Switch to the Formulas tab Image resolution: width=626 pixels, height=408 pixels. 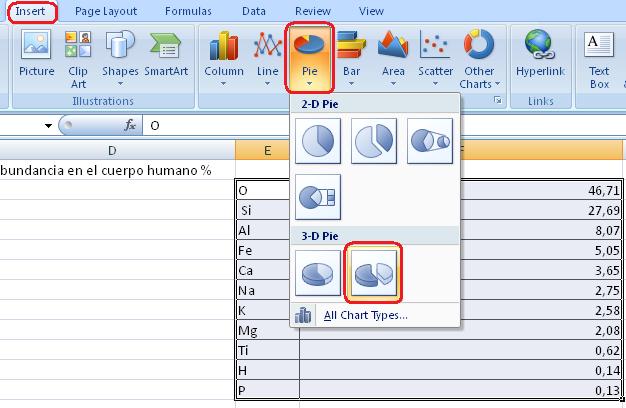188,11
